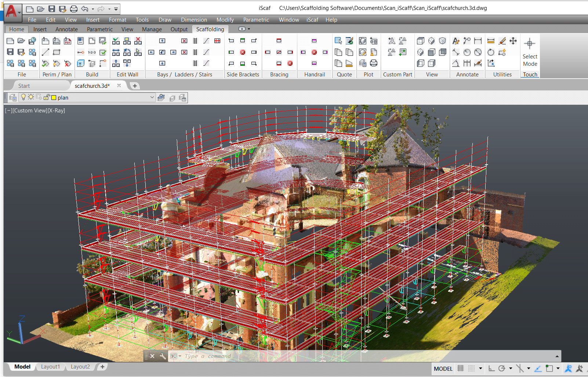
Task: Expand the Undo history dropdown arrow
Action: tap(93, 9)
